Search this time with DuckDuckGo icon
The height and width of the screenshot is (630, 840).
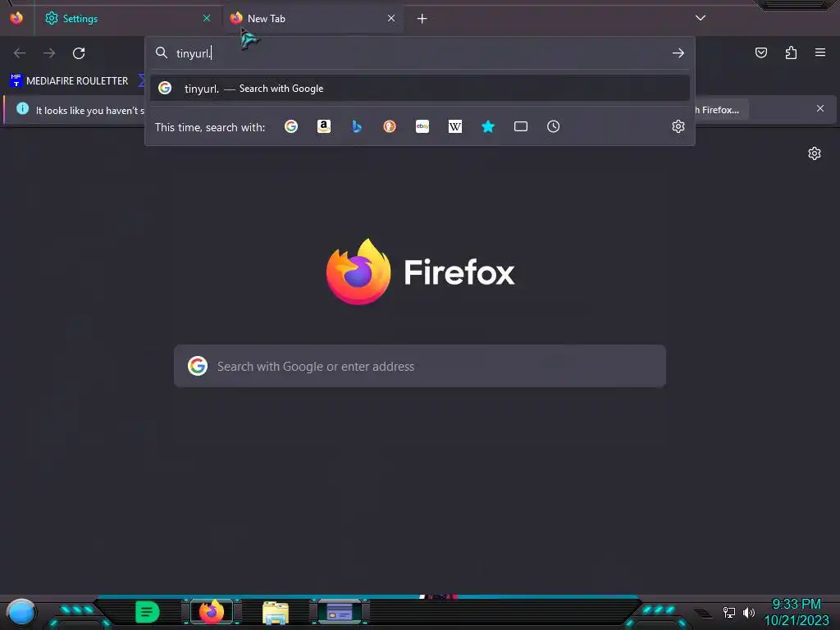pyautogui.click(x=390, y=126)
